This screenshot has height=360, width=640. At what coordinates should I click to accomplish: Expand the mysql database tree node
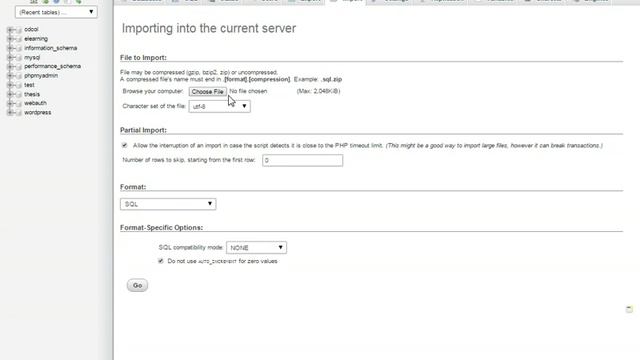[10, 58]
